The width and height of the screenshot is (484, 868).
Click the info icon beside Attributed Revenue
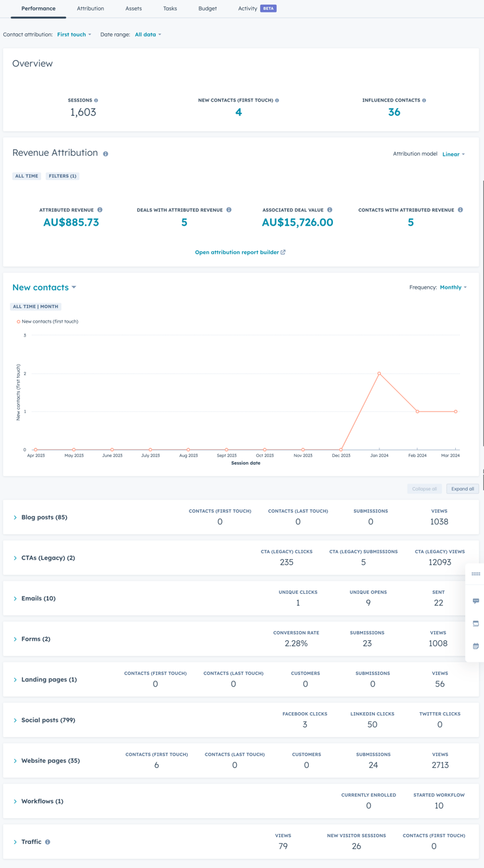[x=100, y=210]
